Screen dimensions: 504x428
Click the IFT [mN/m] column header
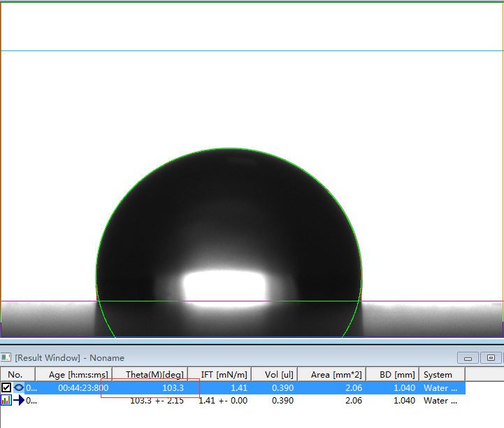tap(224, 375)
